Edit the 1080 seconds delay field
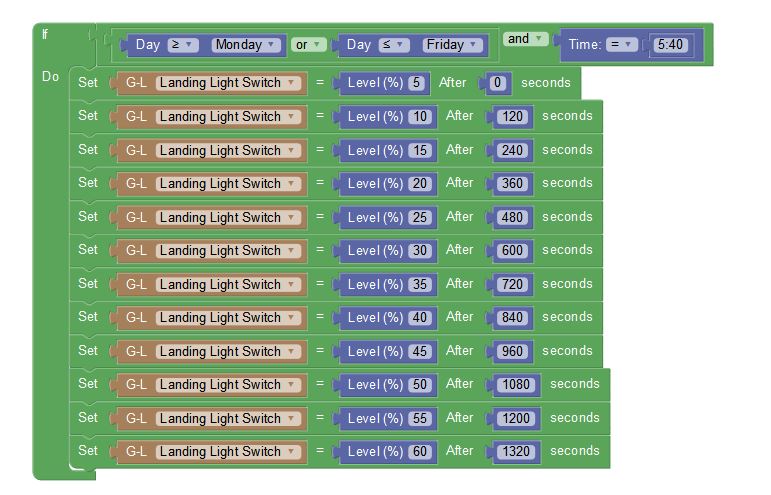 (518, 385)
